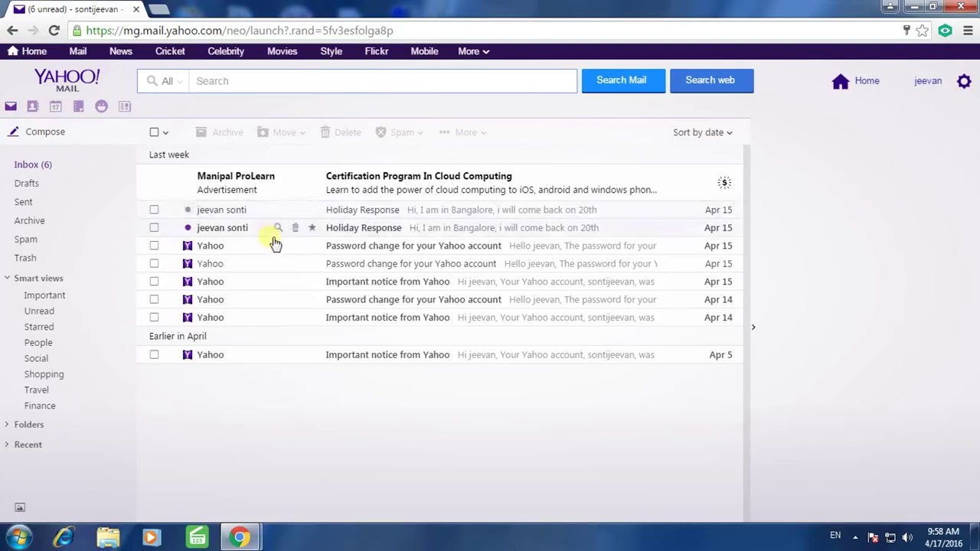Open the Starred smart view
The image size is (980, 551).
(x=39, y=326)
